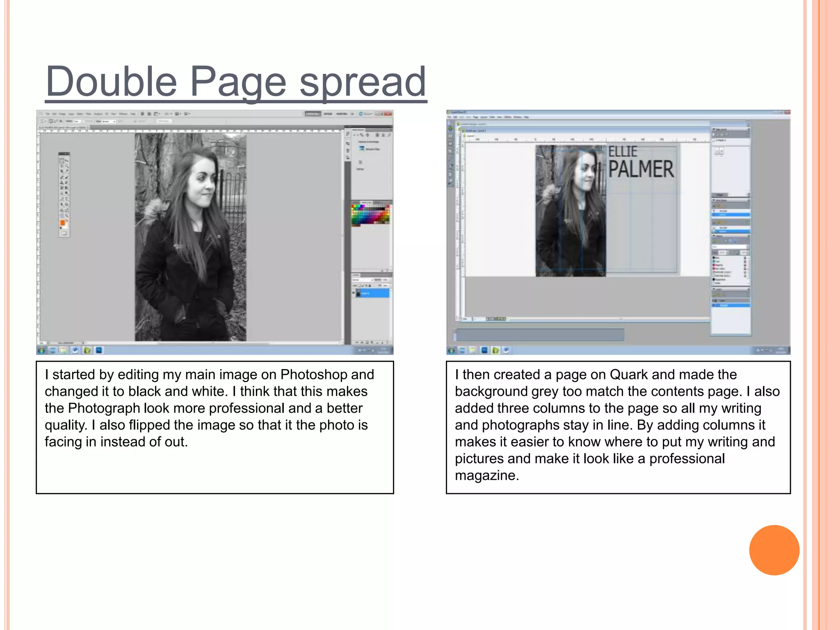Select the Hand tool in Photoshop's toolbox

pos(62,215)
